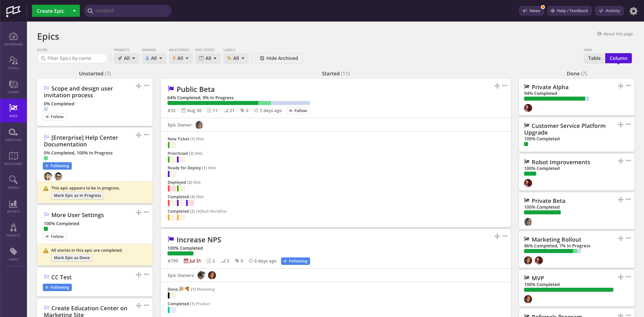
Task: Click the MVP epic owner avatar
Action: click(x=528, y=299)
